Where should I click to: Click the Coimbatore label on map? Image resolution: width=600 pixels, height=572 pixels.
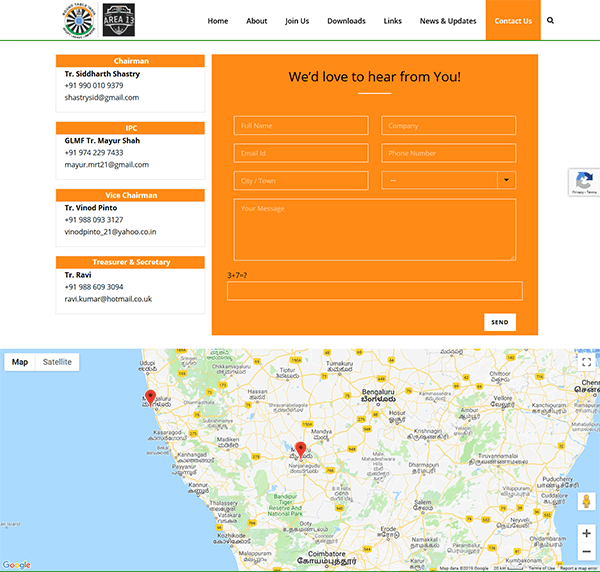tap(327, 557)
